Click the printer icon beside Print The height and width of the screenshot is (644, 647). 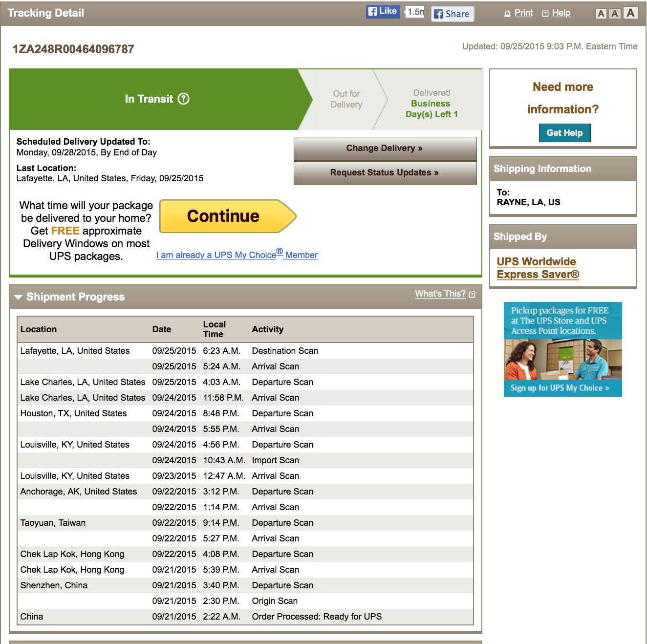point(507,14)
